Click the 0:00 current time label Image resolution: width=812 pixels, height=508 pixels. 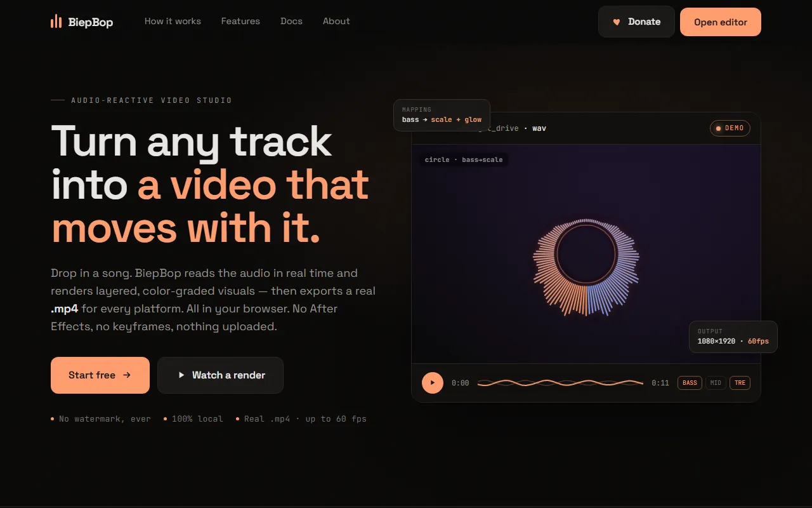pyautogui.click(x=461, y=383)
